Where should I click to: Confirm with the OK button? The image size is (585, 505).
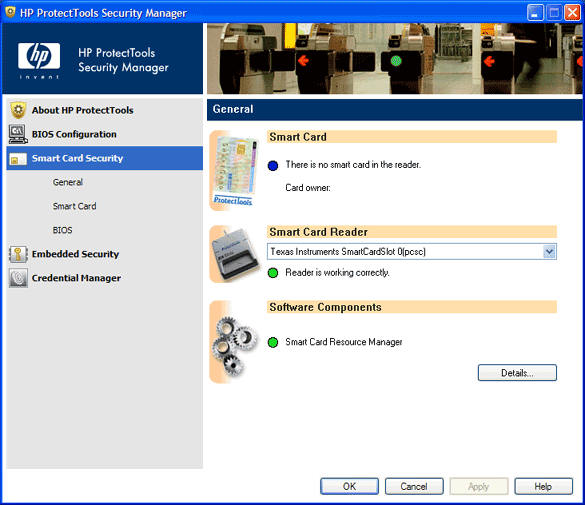(349, 486)
